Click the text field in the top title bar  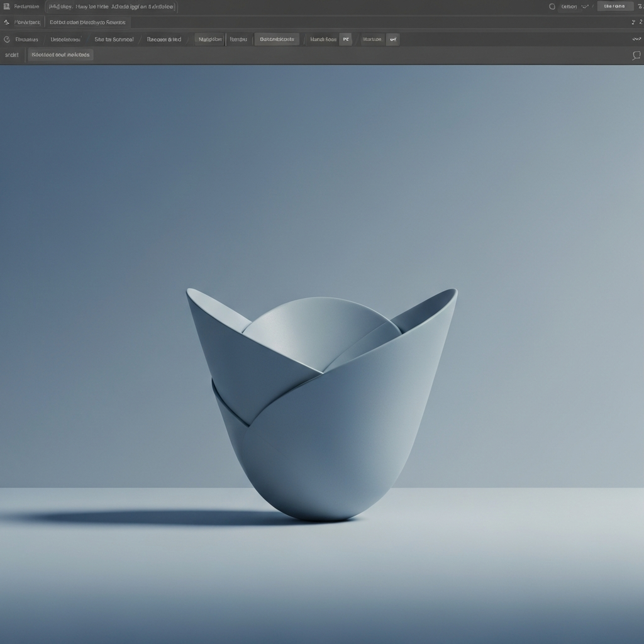pos(111,6)
